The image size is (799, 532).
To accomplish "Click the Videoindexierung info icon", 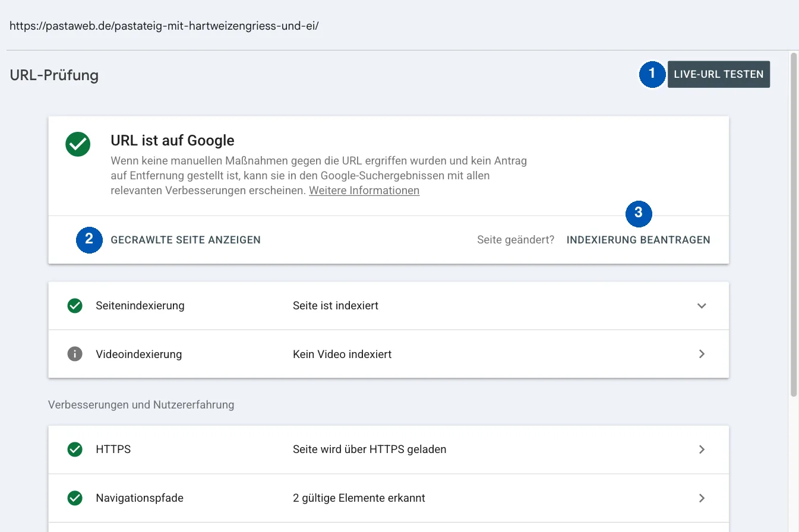I will 75,354.
